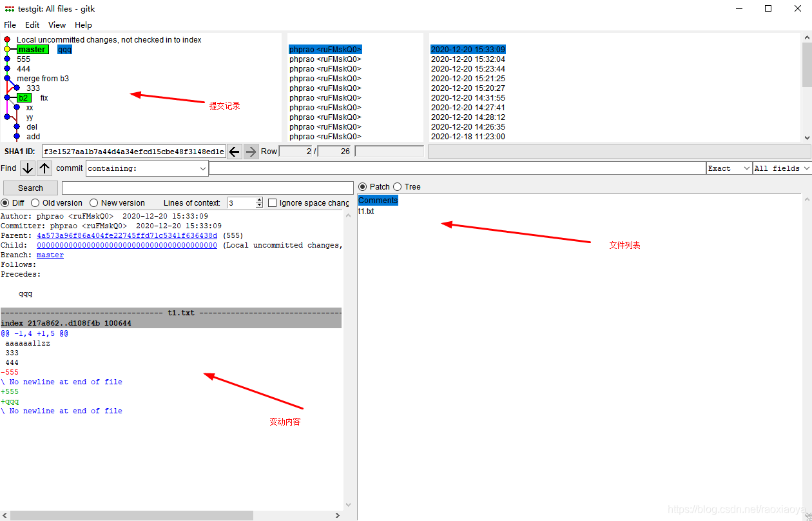Click the search text field beside Search
The image size is (812, 521).
(x=208, y=188)
